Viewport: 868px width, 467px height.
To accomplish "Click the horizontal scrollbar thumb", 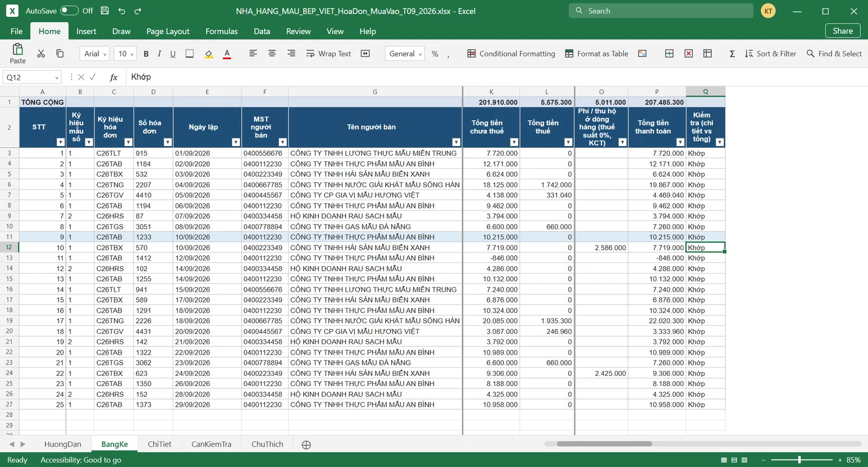I will pyautogui.click(x=604, y=444).
